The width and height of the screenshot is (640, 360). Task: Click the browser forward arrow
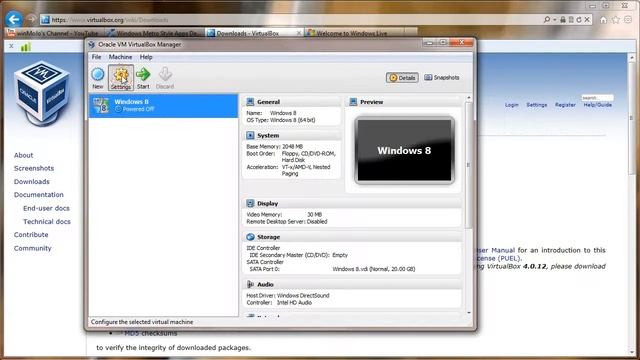pyautogui.click(x=31, y=19)
